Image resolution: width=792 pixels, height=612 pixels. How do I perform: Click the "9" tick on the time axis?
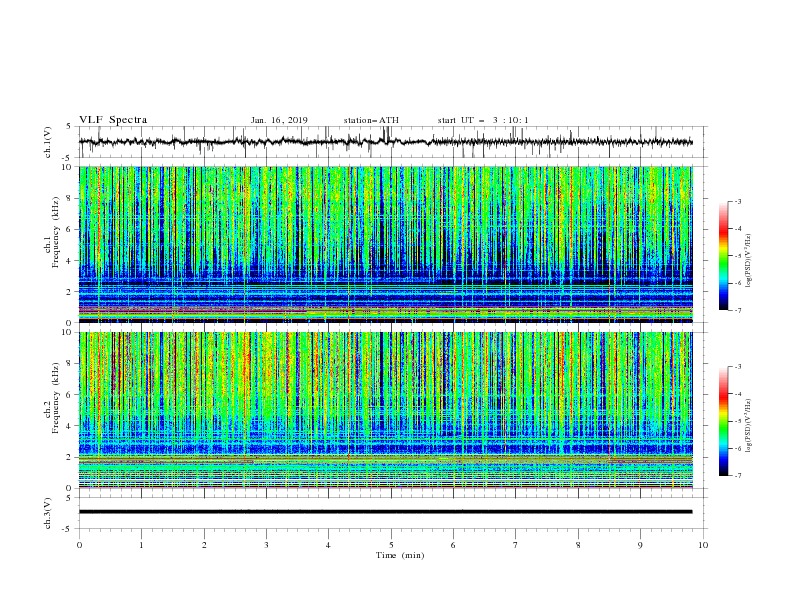coord(640,545)
